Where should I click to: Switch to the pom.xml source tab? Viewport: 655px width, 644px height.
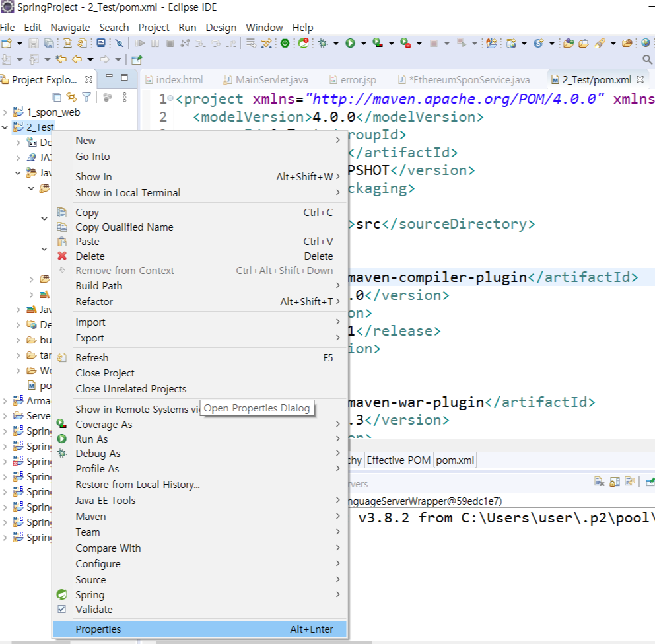[x=455, y=460]
